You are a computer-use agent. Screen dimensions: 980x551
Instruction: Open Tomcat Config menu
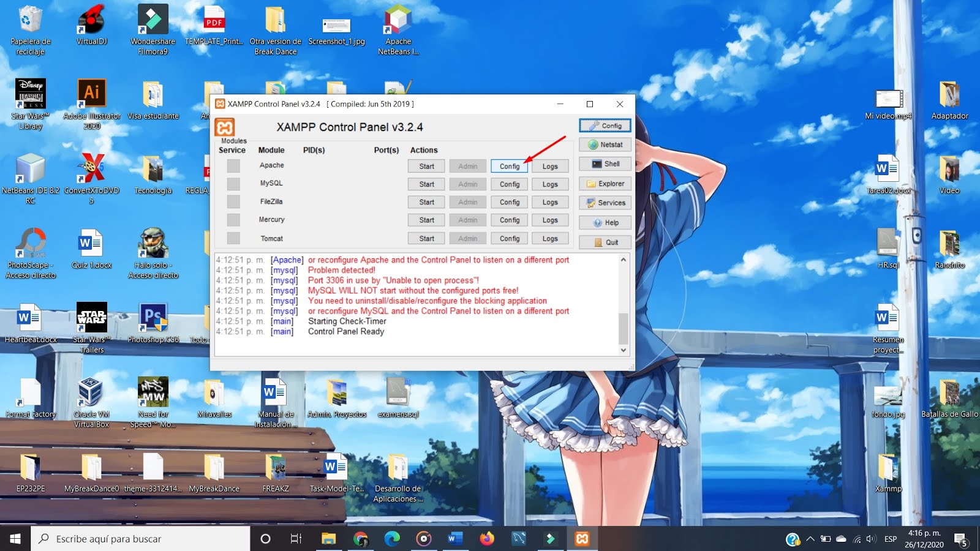509,239
